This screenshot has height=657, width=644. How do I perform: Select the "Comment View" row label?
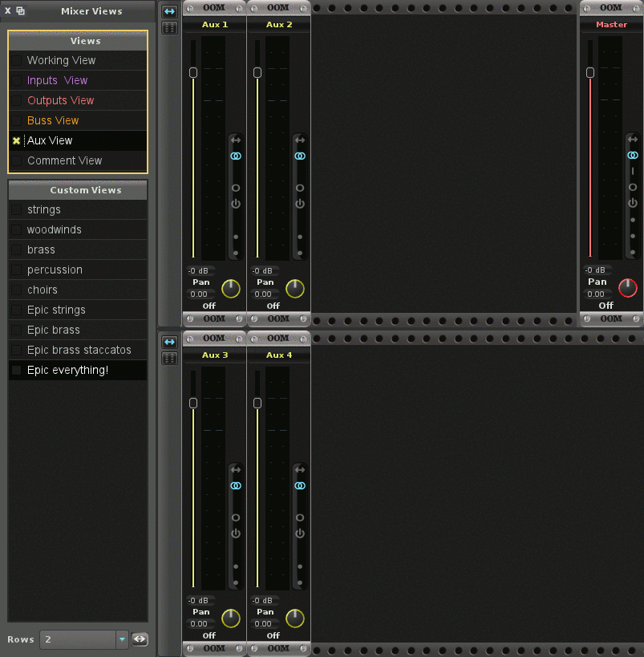click(x=64, y=161)
